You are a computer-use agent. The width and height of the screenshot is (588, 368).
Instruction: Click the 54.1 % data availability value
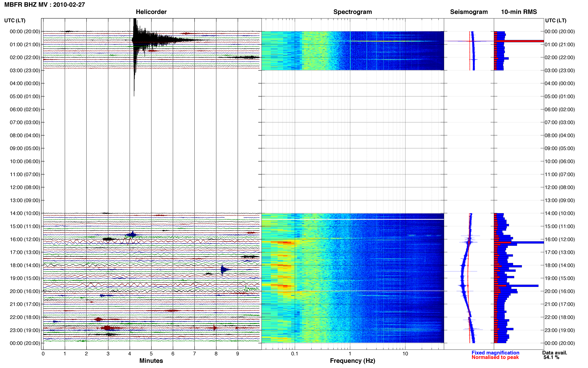(551, 357)
